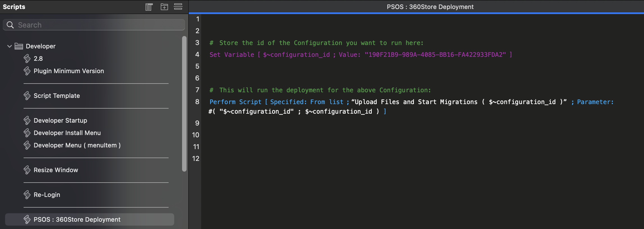Image resolution: width=644 pixels, height=229 pixels.
Task: Open the Re-Login script
Action: pyautogui.click(x=47, y=195)
